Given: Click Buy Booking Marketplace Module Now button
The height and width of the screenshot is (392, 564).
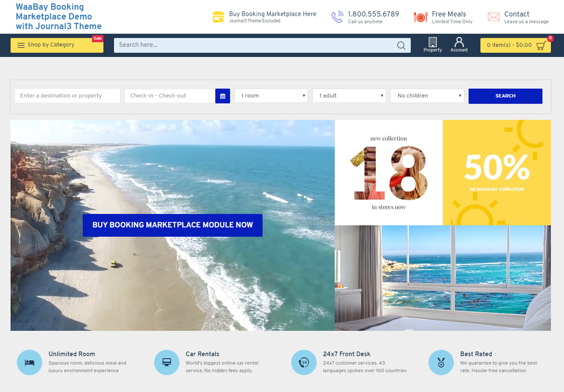Looking at the screenshot, I should pyautogui.click(x=173, y=225).
